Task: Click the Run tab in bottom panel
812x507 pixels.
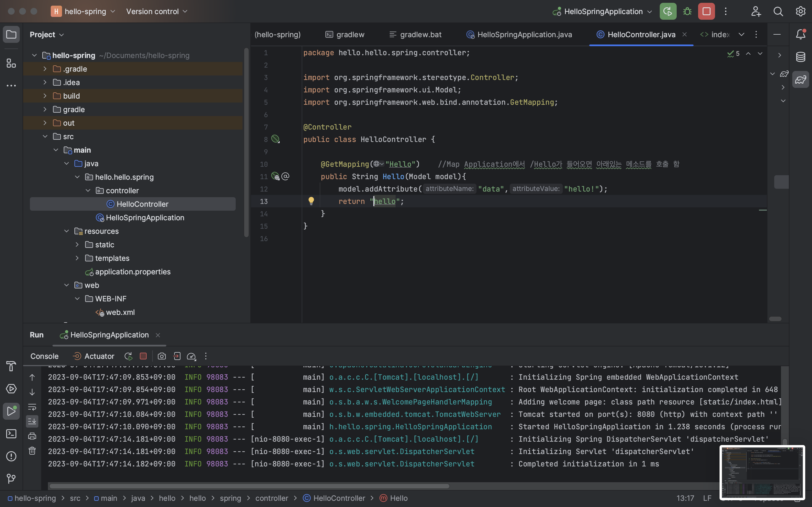Action: pos(36,335)
